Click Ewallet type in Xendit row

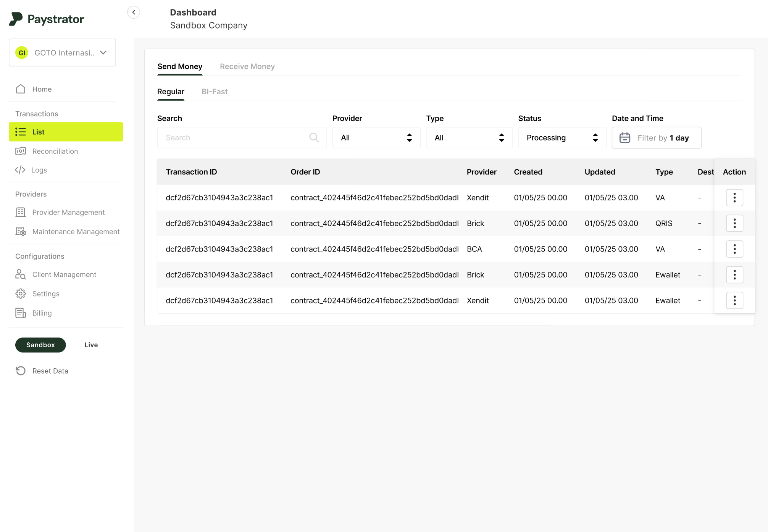pos(668,300)
